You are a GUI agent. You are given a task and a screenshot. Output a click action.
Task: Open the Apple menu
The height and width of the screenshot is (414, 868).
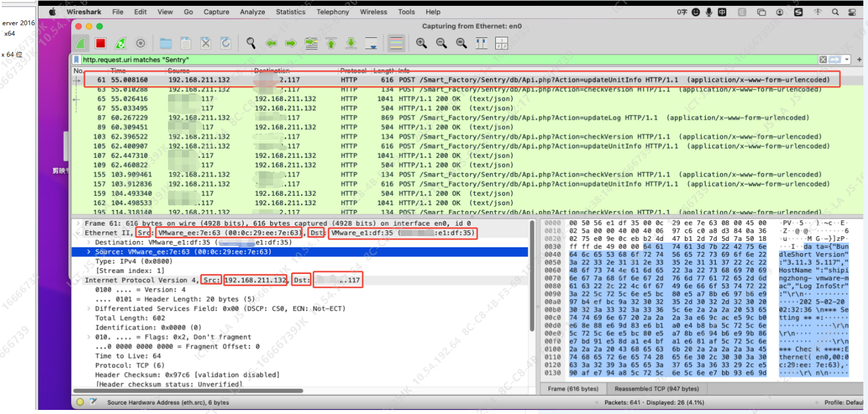tap(52, 12)
